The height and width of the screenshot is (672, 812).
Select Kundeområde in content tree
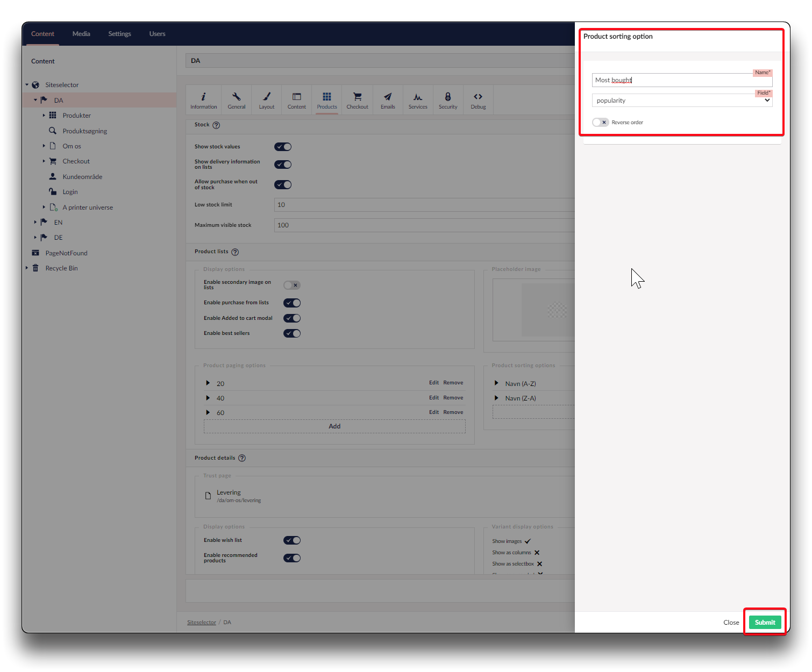click(82, 177)
